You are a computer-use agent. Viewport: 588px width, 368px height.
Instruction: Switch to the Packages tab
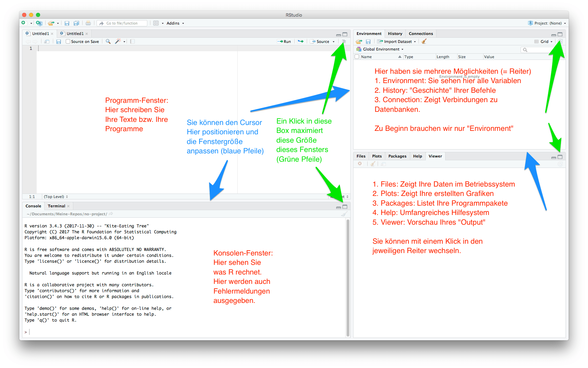(x=397, y=156)
